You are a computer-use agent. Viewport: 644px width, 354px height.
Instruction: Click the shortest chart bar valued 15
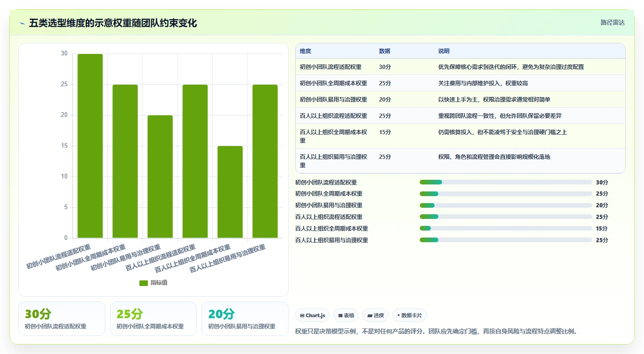230,192
